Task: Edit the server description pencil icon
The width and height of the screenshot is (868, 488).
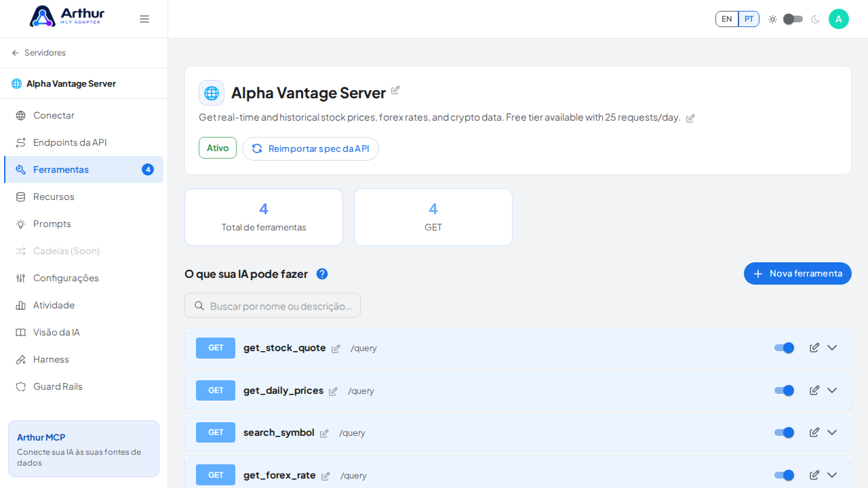Action: pyautogui.click(x=690, y=118)
